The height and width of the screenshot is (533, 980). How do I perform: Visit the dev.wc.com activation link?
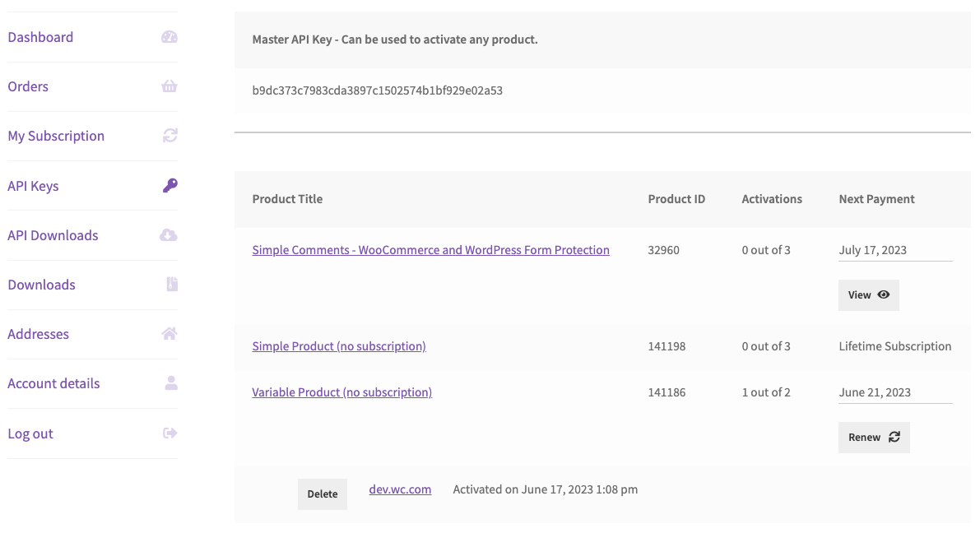point(400,489)
